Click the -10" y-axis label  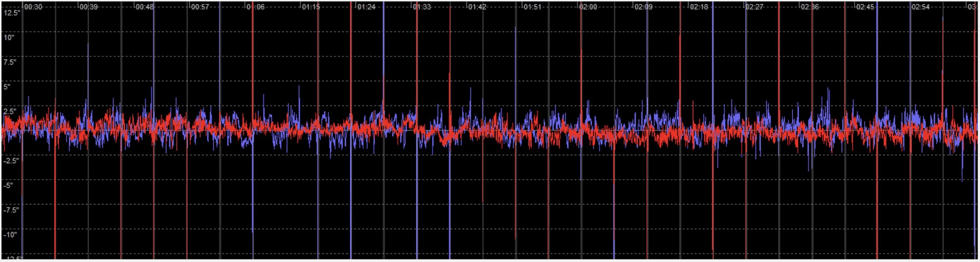click(x=10, y=234)
